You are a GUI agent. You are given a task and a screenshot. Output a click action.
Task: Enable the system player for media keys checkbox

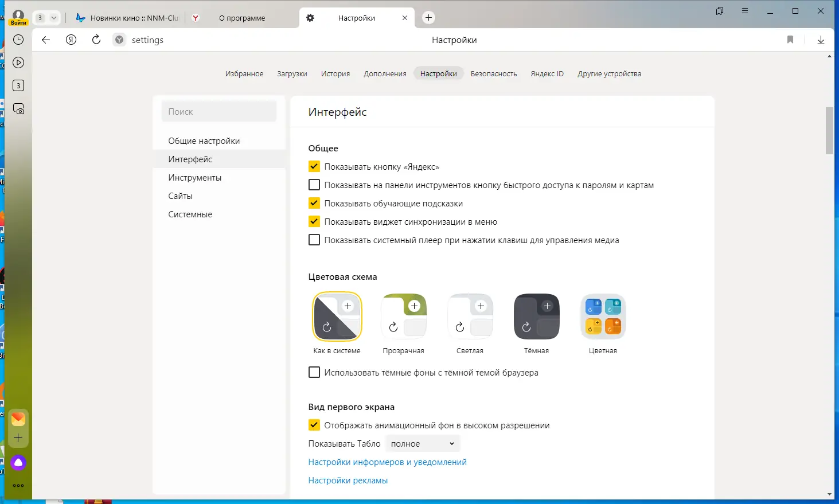click(314, 240)
